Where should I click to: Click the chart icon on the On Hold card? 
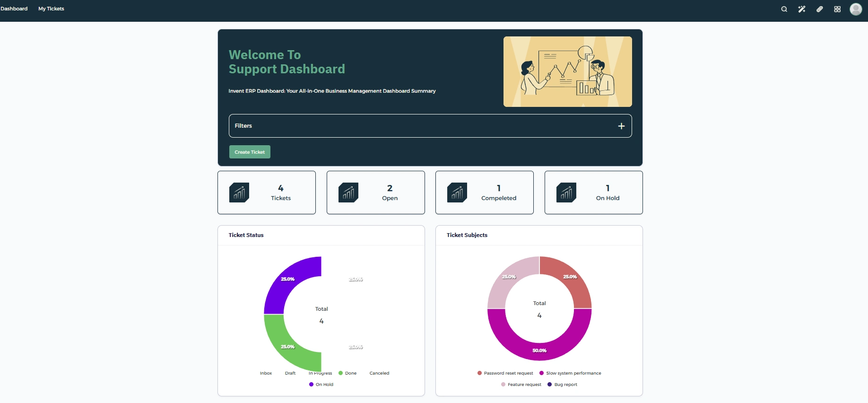point(566,193)
